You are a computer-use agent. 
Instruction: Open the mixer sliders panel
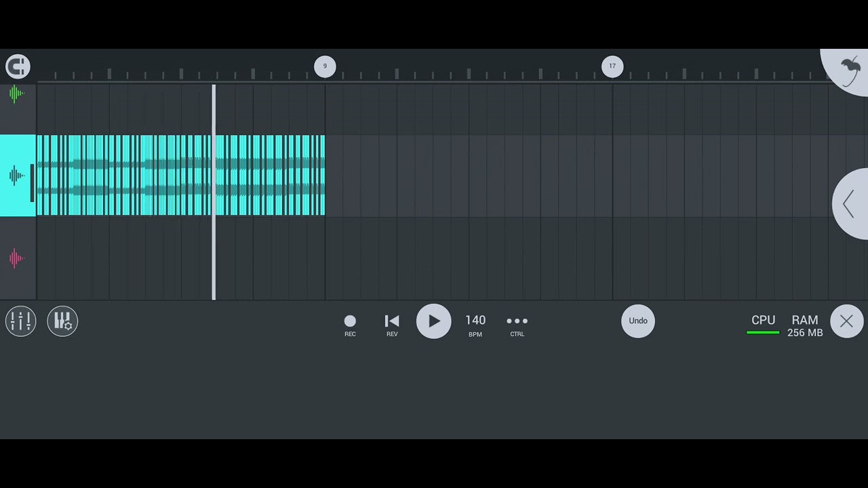point(20,321)
